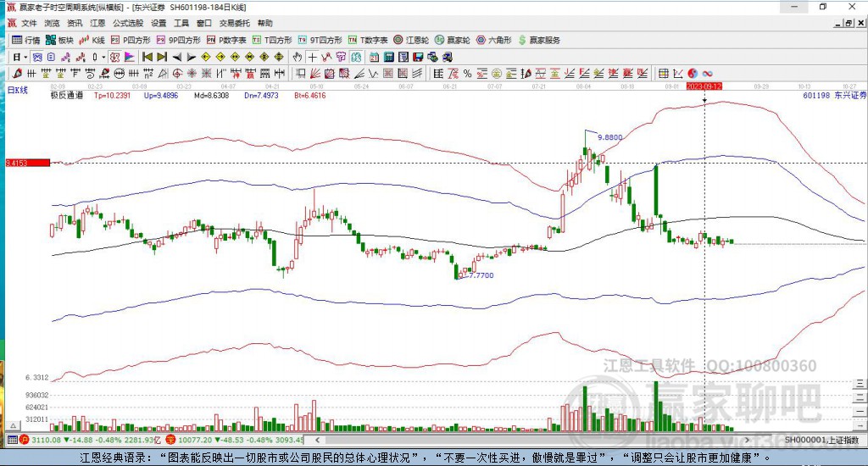
Task: Open the P四方形 tool
Action: tap(131, 40)
